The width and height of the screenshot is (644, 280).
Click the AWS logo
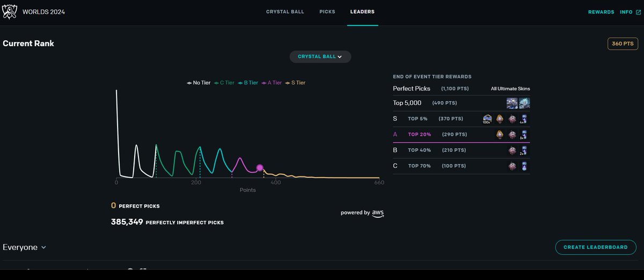[x=378, y=213]
